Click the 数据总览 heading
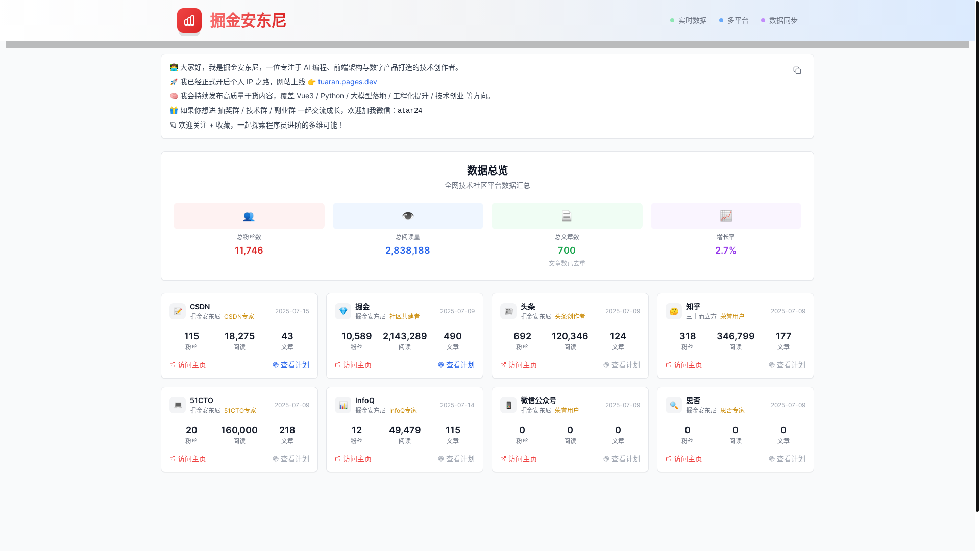The width and height of the screenshot is (980, 551). click(x=487, y=170)
